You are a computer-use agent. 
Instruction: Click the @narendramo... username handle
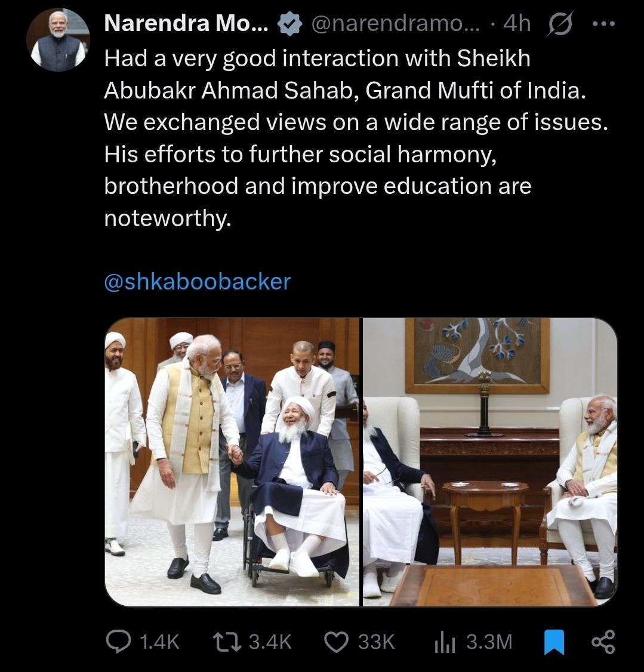pos(396,24)
